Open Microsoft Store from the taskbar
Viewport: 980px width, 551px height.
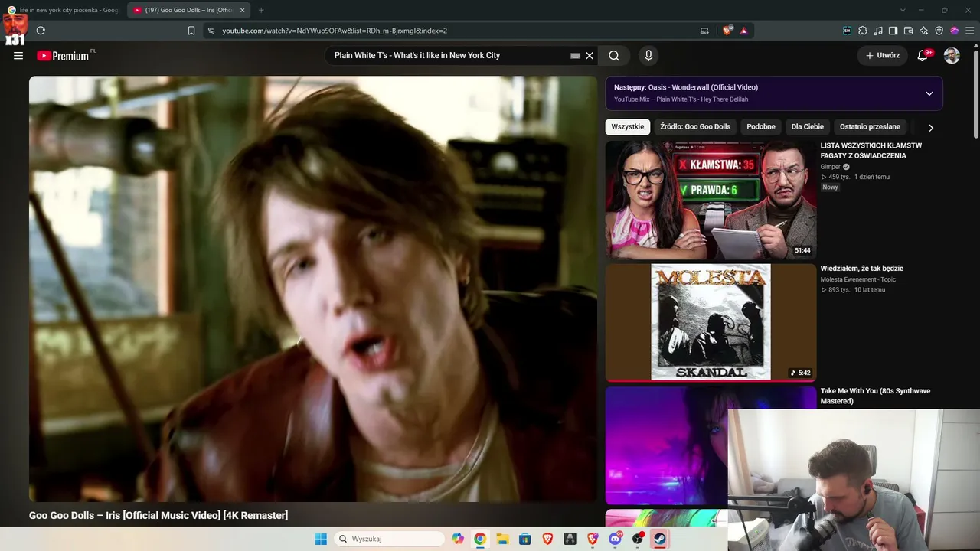click(525, 539)
